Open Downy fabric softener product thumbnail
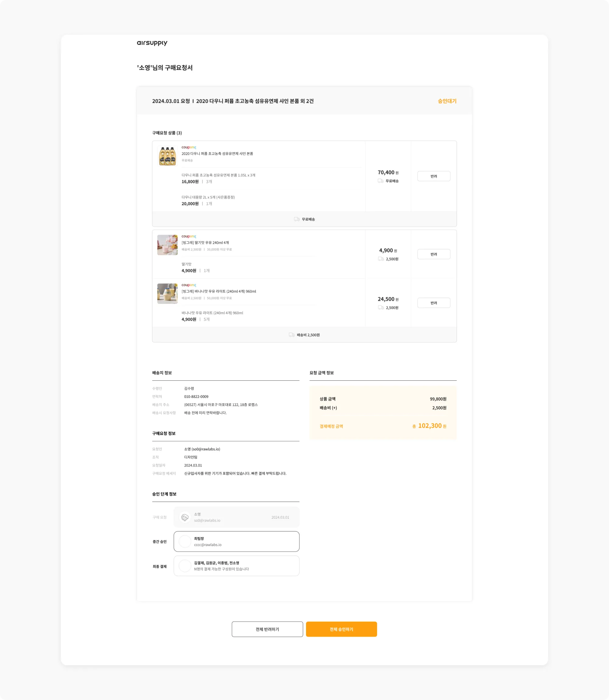609x700 pixels. click(167, 156)
